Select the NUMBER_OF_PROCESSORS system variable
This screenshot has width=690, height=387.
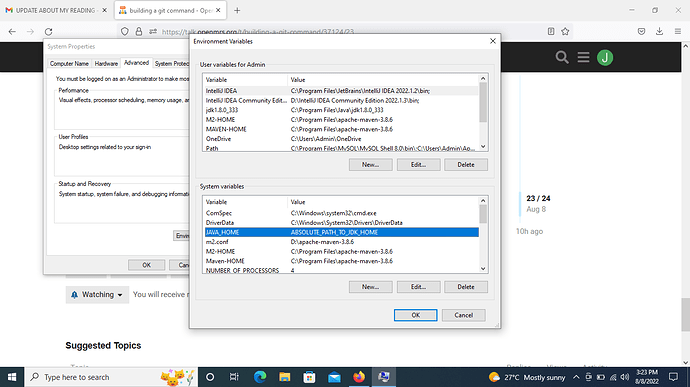click(341, 270)
